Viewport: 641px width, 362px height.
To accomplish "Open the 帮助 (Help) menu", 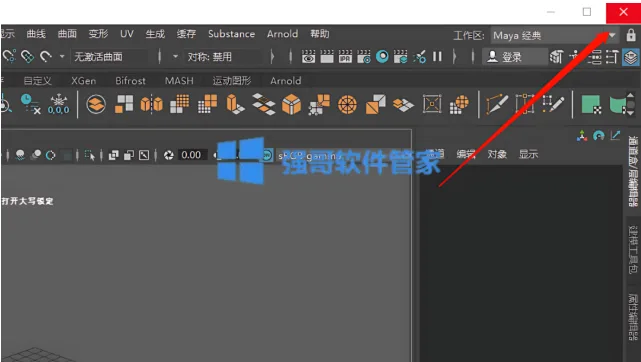I will click(x=320, y=34).
